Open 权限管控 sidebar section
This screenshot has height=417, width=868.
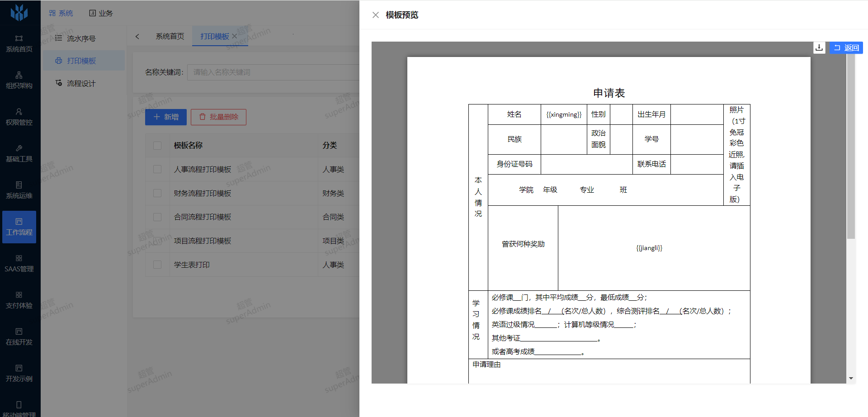pyautogui.click(x=19, y=117)
